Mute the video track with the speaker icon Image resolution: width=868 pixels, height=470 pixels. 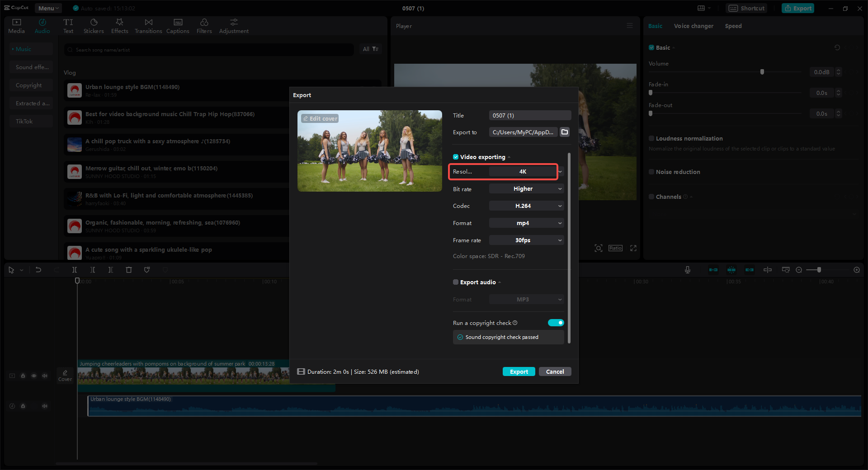coord(45,376)
